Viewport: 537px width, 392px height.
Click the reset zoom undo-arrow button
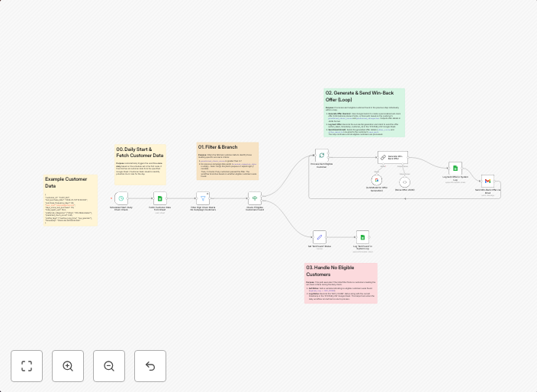[150, 365]
